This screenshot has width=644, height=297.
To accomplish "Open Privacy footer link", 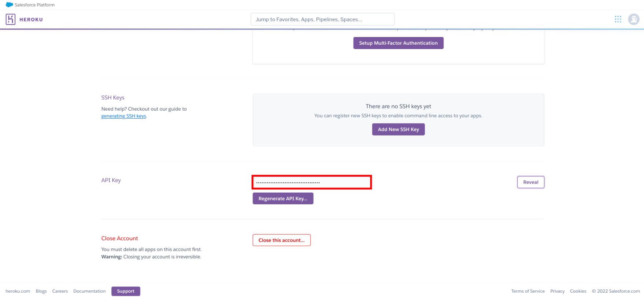I will (557, 291).
